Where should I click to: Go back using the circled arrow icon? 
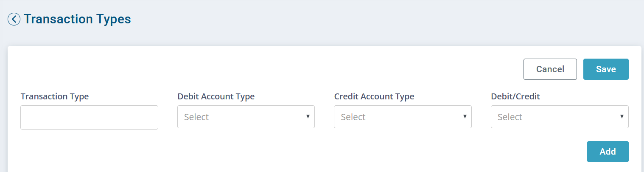pos(14,19)
